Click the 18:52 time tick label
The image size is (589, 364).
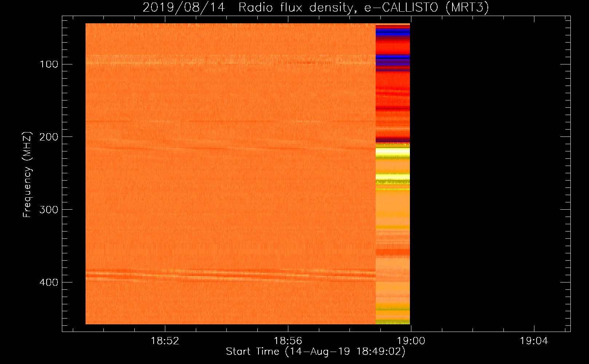click(165, 341)
